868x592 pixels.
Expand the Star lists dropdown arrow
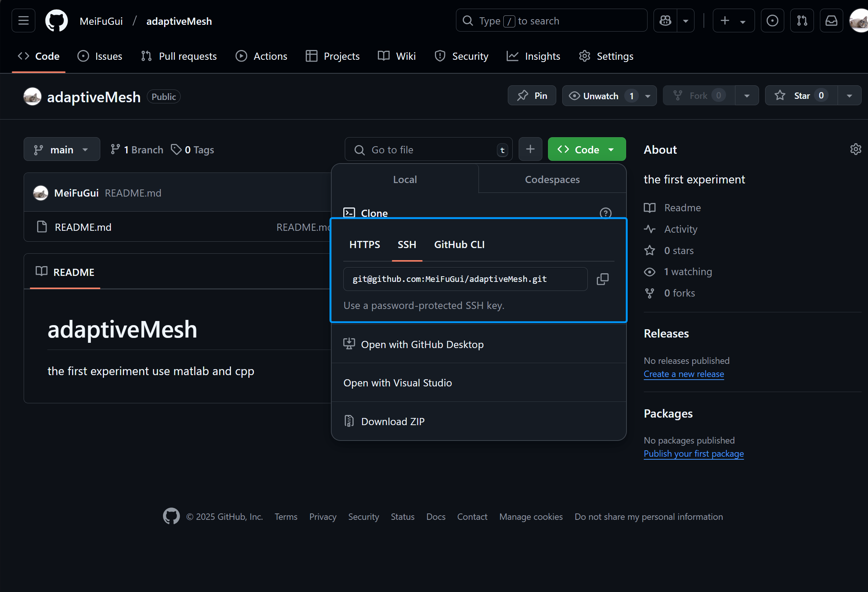coord(849,95)
